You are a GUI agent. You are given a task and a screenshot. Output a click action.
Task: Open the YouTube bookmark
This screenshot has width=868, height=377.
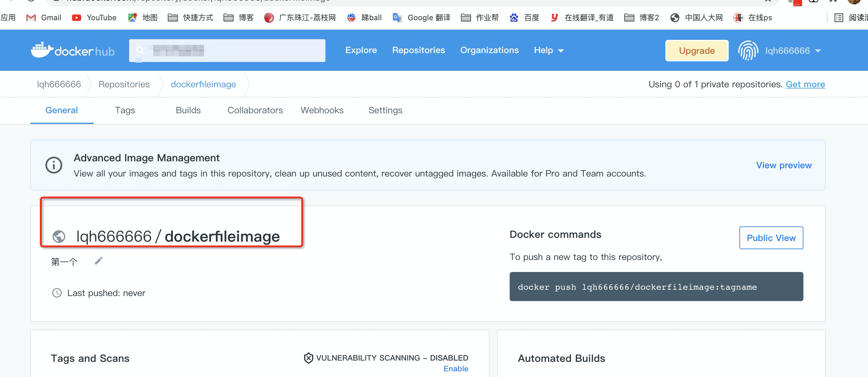(x=94, y=17)
